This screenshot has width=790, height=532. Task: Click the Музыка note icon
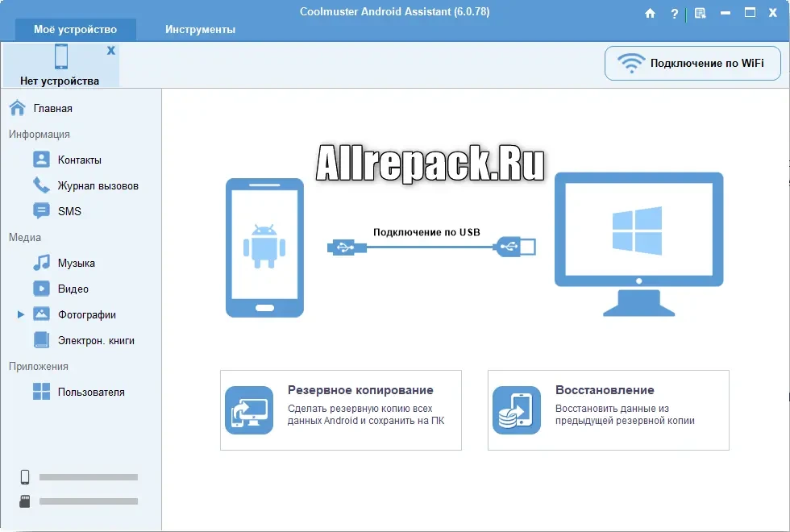pos(41,263)
